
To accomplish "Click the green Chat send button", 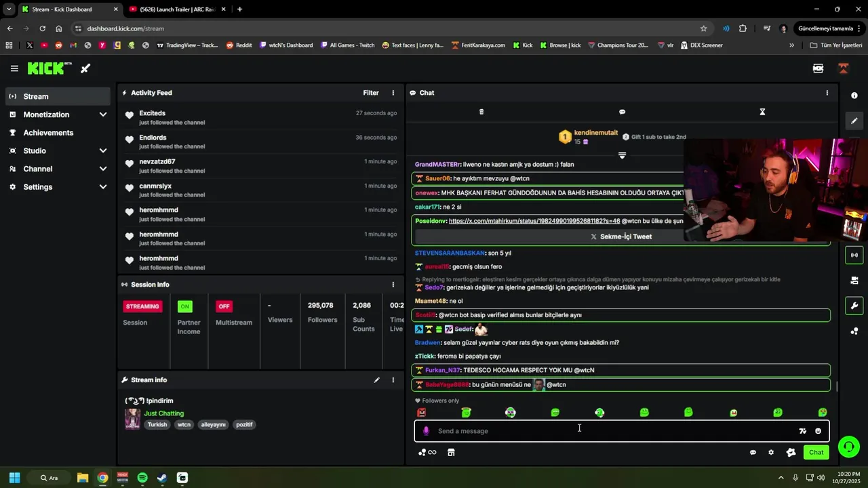I will pyautogui.click(x=816, y=452).
